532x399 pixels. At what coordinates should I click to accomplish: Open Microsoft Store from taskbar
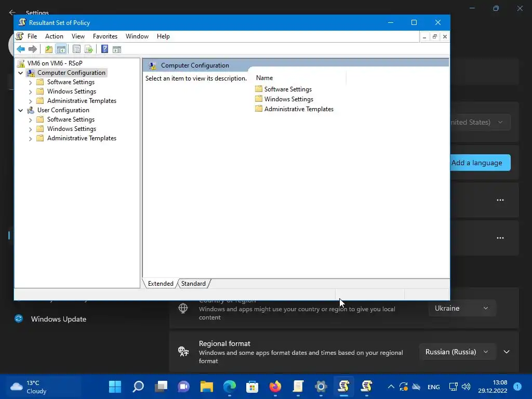tap(252, 387)
